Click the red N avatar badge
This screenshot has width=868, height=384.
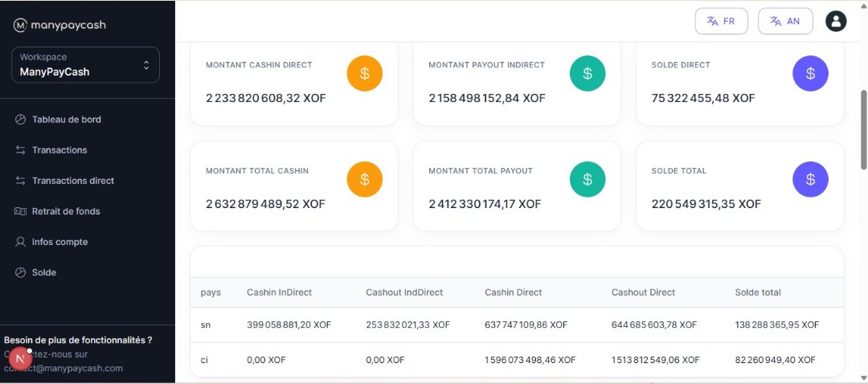[x=20, y=359]
